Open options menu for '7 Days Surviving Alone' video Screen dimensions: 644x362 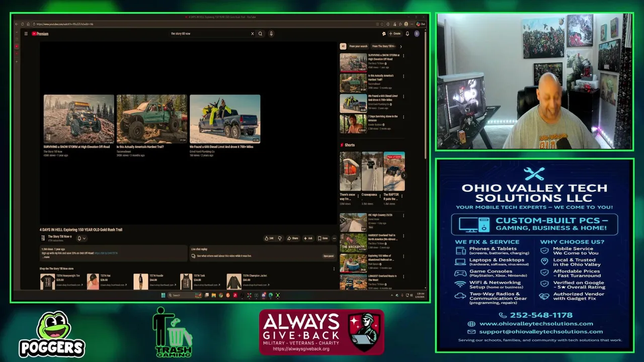[x=403, y=117]
